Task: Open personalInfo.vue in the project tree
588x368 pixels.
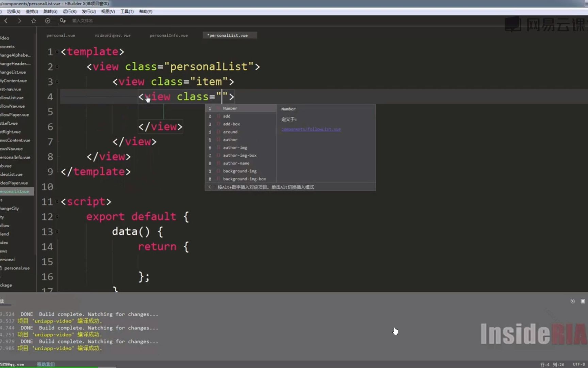Action: click(15, 157)
